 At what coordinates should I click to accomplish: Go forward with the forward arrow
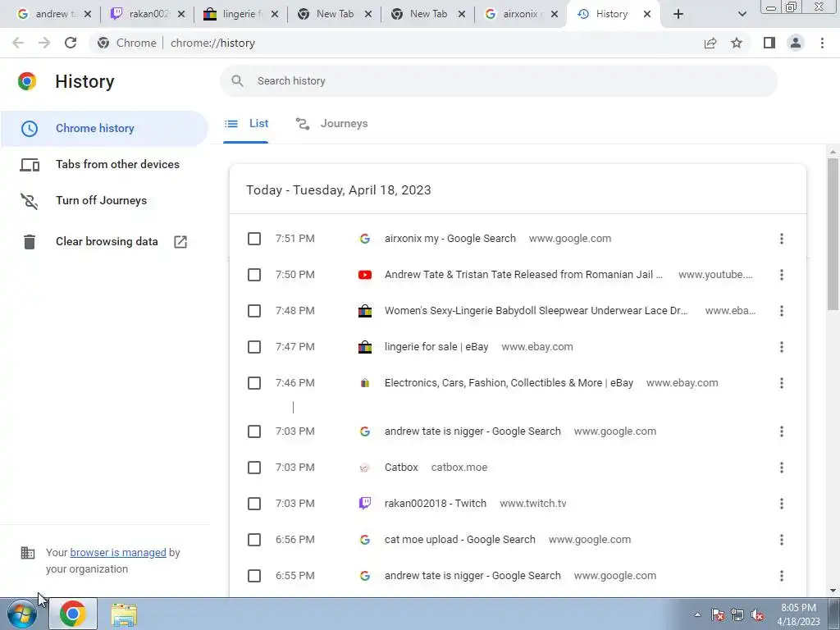(44, 43)
